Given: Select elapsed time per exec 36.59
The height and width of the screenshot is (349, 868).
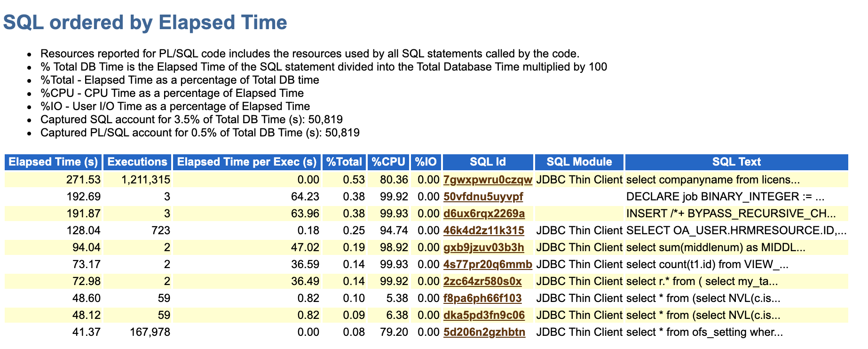Looking at the screenshot, I should click(x=305, y=264).
